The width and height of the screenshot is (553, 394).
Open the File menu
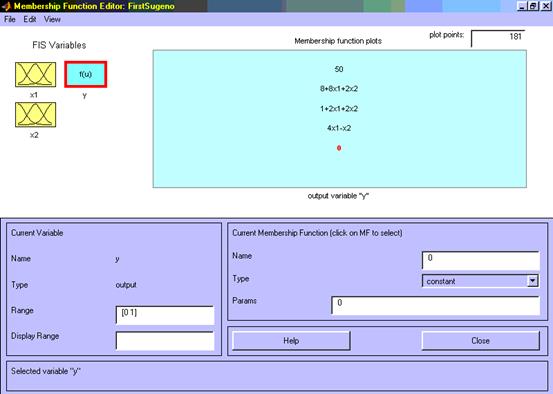click(x=10, y=19)
